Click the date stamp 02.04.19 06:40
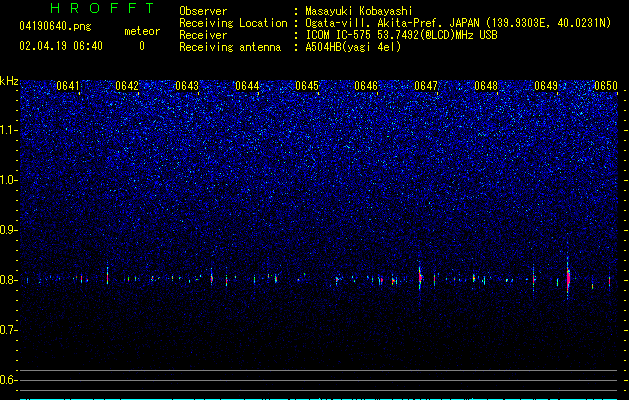 coord(61,46)
